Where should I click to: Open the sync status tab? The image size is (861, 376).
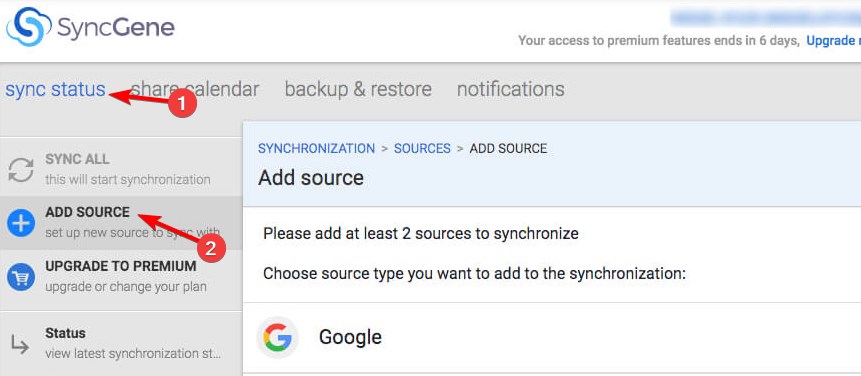click(x=55, y=89)
